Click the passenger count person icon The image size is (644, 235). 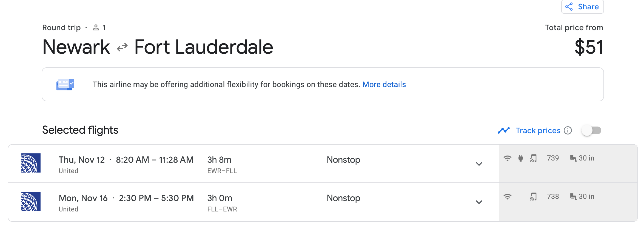pos(96,28)
